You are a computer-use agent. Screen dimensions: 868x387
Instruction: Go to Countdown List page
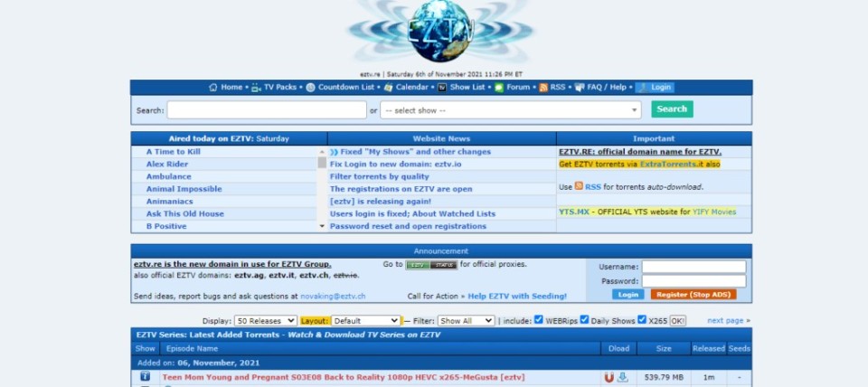point(346,88)
